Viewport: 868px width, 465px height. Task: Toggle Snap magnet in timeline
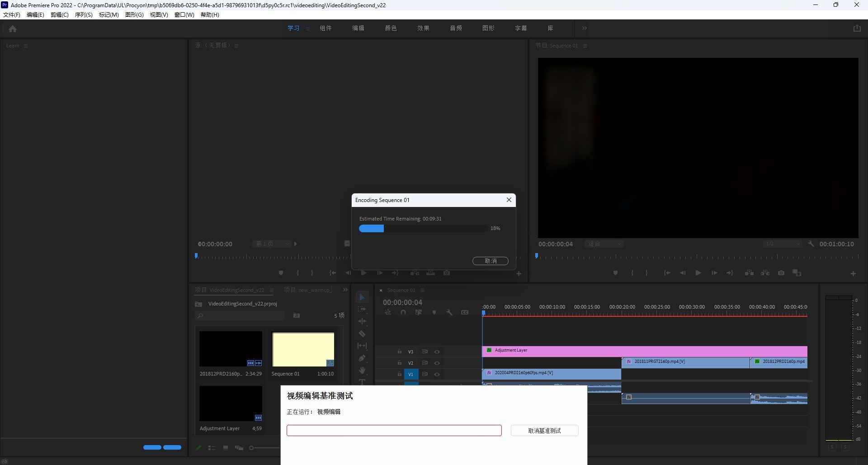point(403,312)
